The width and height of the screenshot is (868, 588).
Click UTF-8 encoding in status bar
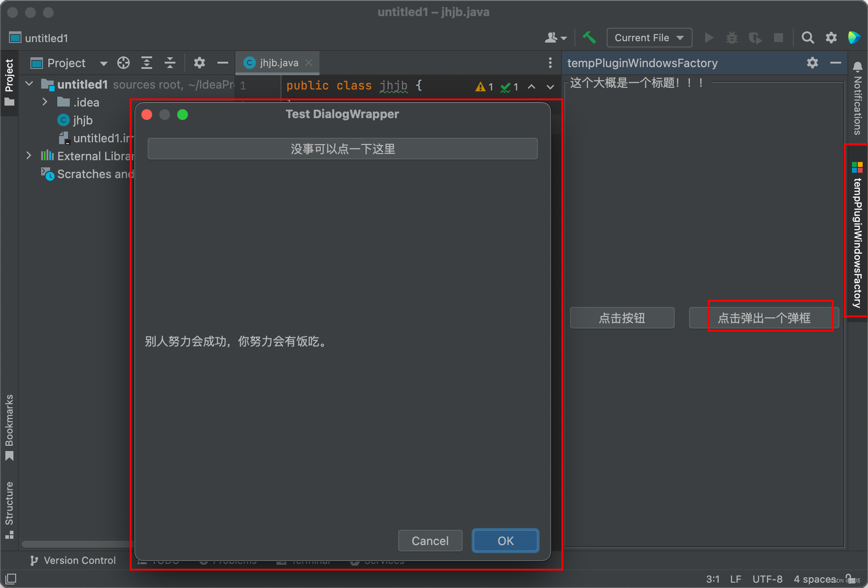[x=767, y=579]
